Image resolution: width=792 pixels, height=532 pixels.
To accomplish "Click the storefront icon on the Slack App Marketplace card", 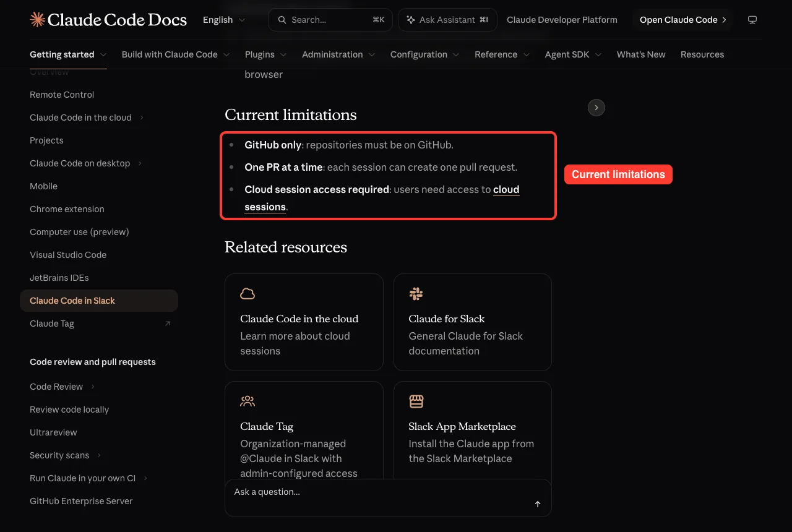I will 416,401.
